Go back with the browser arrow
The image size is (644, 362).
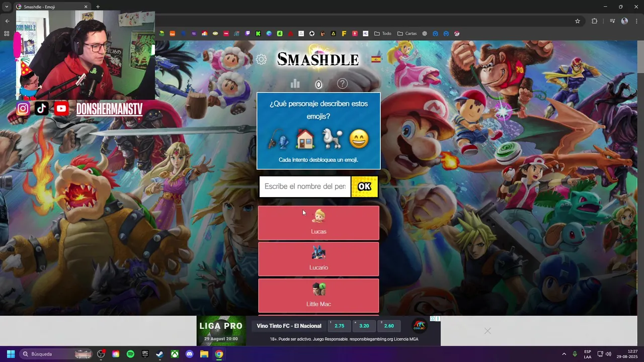tap(7, 21)
